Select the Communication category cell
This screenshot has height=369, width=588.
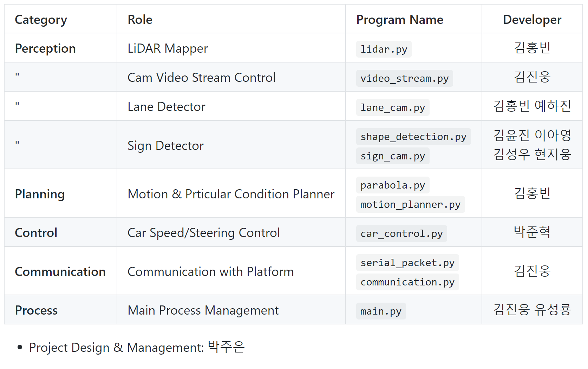(60, 271)
